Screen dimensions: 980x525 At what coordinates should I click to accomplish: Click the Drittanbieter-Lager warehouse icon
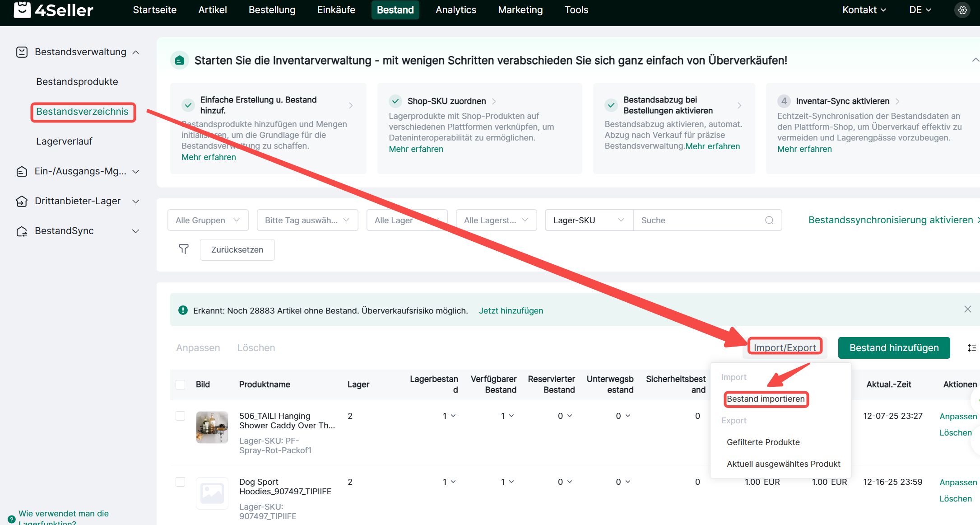tap(22, 201)
